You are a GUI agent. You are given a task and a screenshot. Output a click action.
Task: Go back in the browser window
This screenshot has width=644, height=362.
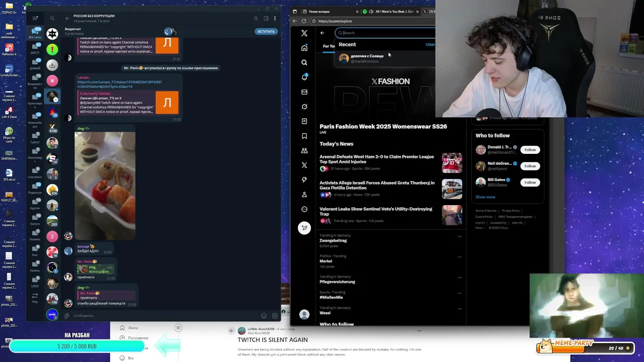[x=295, y=21]
